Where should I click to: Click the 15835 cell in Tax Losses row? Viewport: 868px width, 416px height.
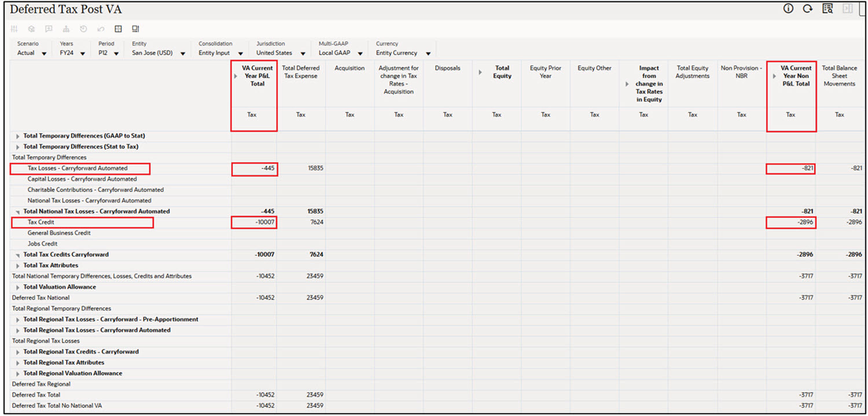coord(301,168)
